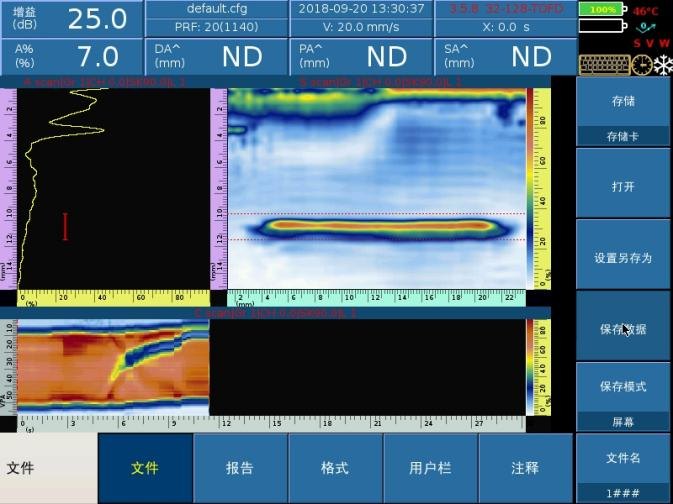Click the C-scan title bar
Screen dimensions: 673x504
pos(275,313)
